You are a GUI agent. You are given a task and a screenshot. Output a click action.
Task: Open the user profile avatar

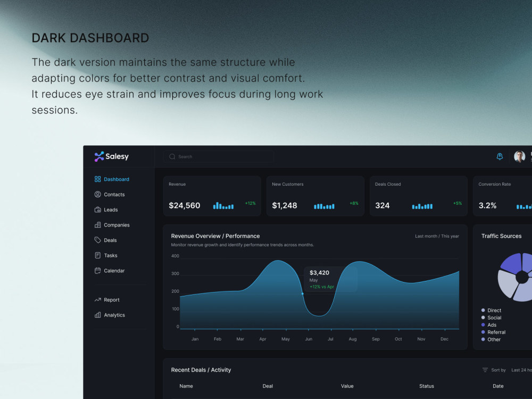[x=519, y=156]
